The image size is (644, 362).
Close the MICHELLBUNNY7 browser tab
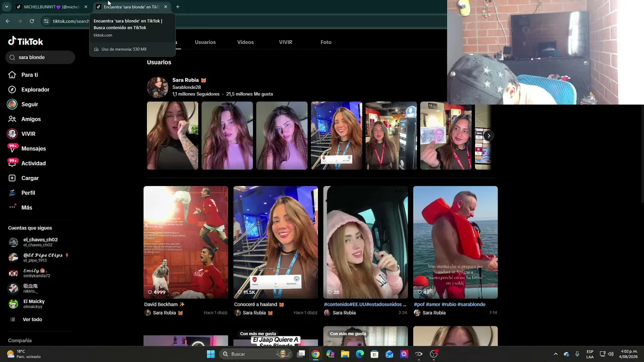coord(86,7)
